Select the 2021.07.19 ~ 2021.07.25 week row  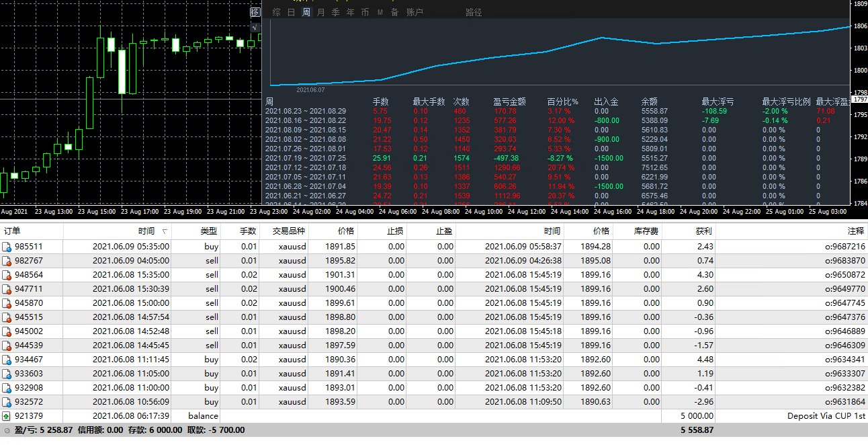306,158
